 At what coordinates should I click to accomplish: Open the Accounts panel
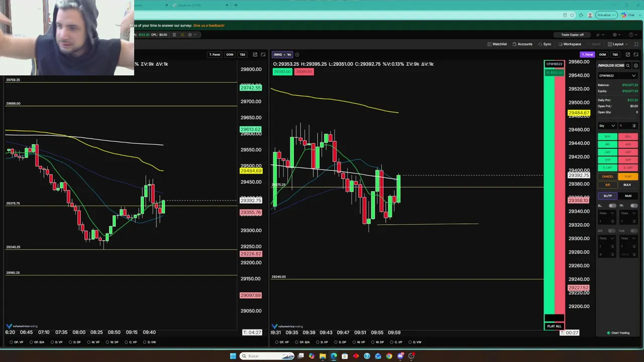click(x=522, y=44)
